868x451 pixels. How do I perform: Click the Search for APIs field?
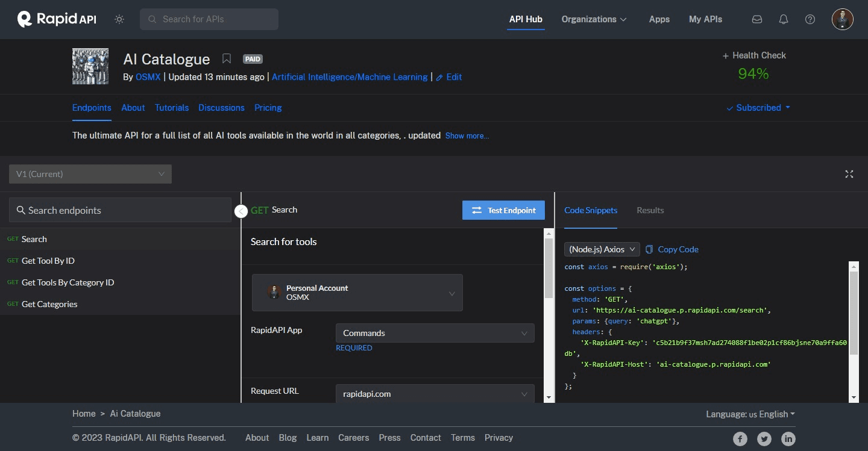[209, 19]
